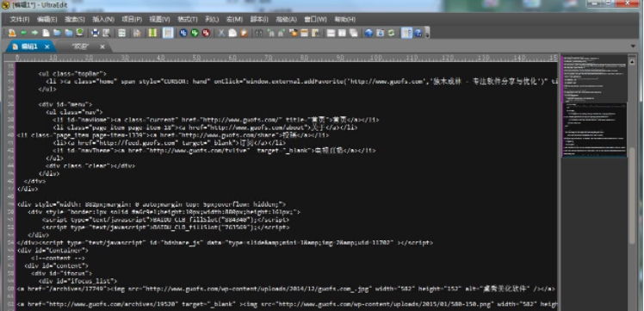The image size is (644, 311).
Task: Click the '<!--content -->' comment line
Action: click(x=58, y=258)
